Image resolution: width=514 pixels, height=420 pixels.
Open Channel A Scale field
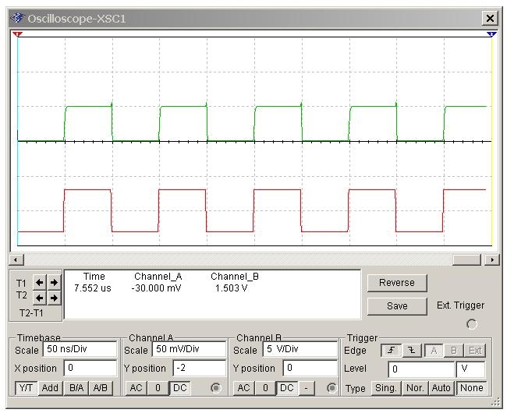(x=190, y=350)
